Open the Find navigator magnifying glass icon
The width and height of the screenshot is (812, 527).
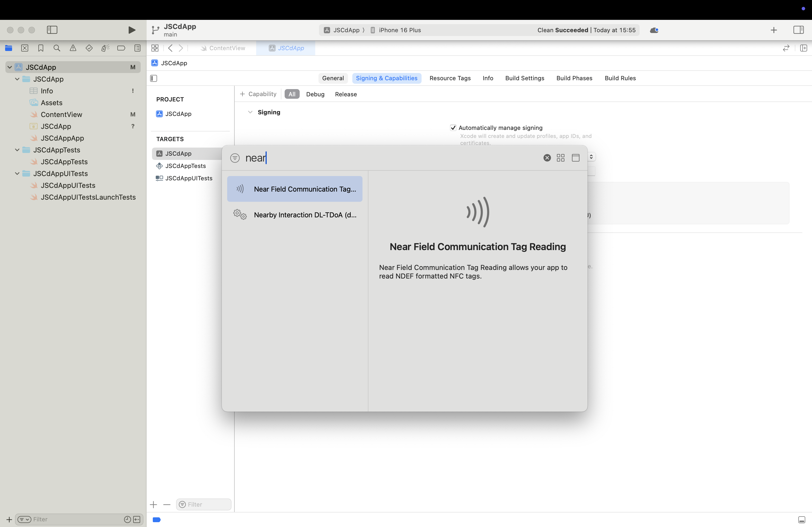pos(57,48)
